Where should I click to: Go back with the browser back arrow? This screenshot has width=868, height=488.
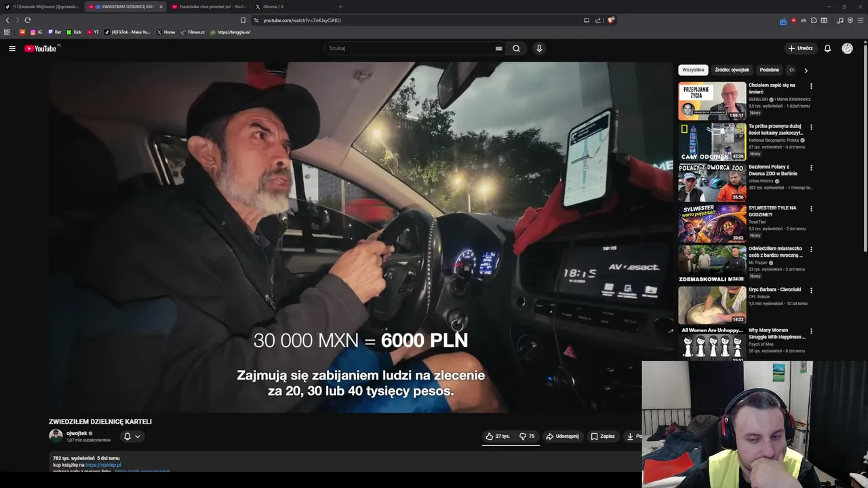coord(7,20)
